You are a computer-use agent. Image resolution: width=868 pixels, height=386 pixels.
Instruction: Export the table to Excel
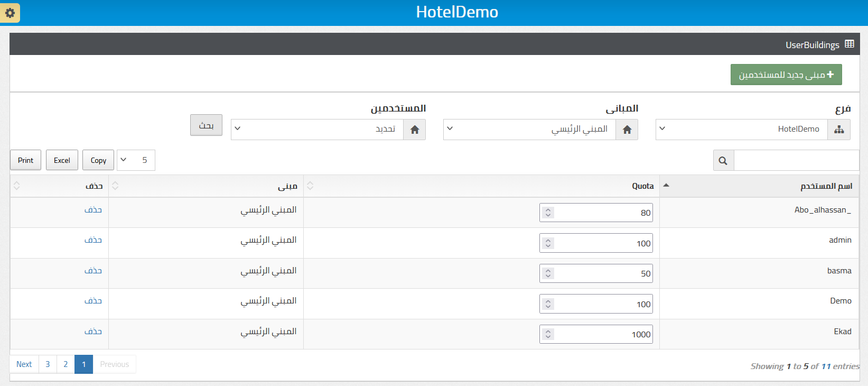click(x=62, y=160)
